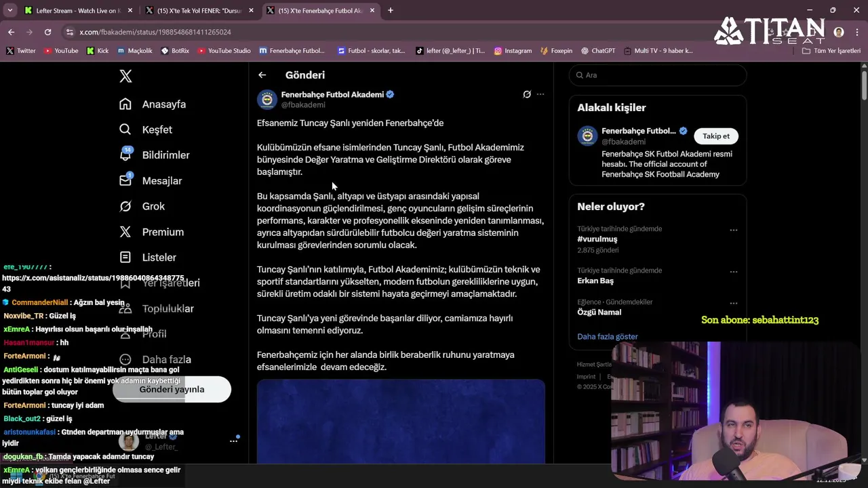
Task: View site information icon in the address bar
Action: coord(69,32)
